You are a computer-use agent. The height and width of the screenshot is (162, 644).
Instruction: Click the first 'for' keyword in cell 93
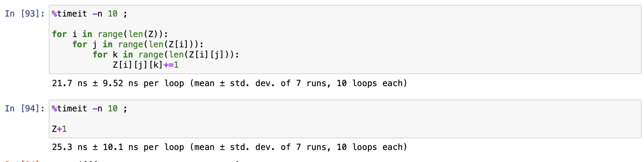click(x=59, y=34)
